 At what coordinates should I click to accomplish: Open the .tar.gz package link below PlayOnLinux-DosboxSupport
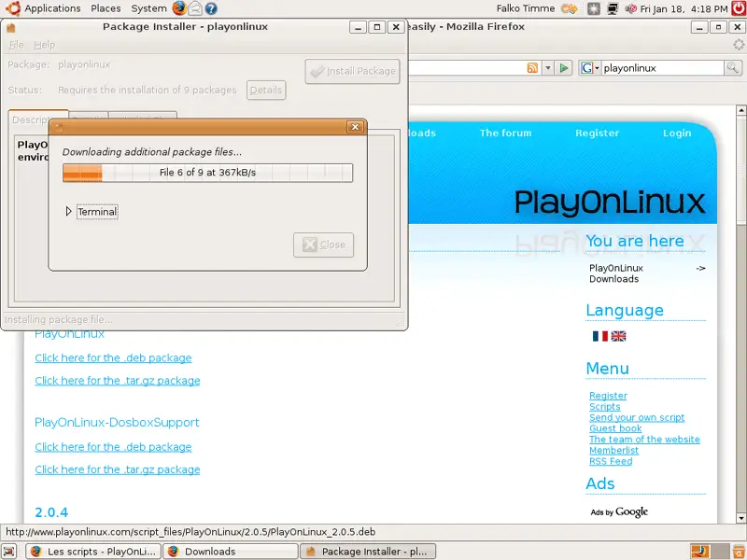118,469
